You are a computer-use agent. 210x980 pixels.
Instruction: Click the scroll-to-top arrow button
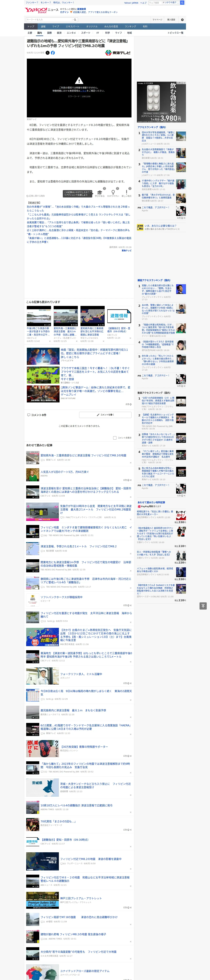click(x=203, y=606)
